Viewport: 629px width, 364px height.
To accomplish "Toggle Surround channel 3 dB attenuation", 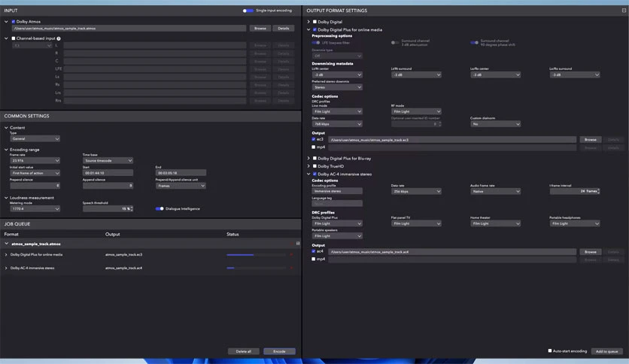I will point(395,43).
